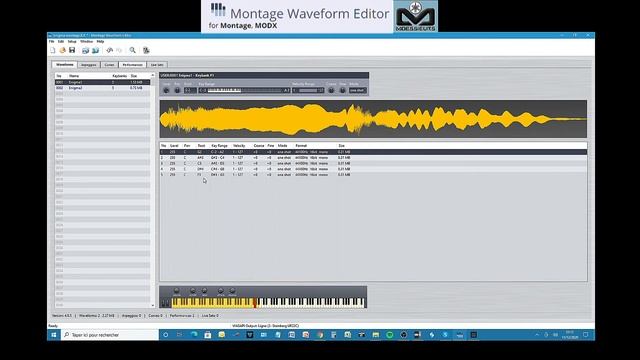Click the Pan knob in keybank panel
The image size is (640, 360).
pos(177,90)
